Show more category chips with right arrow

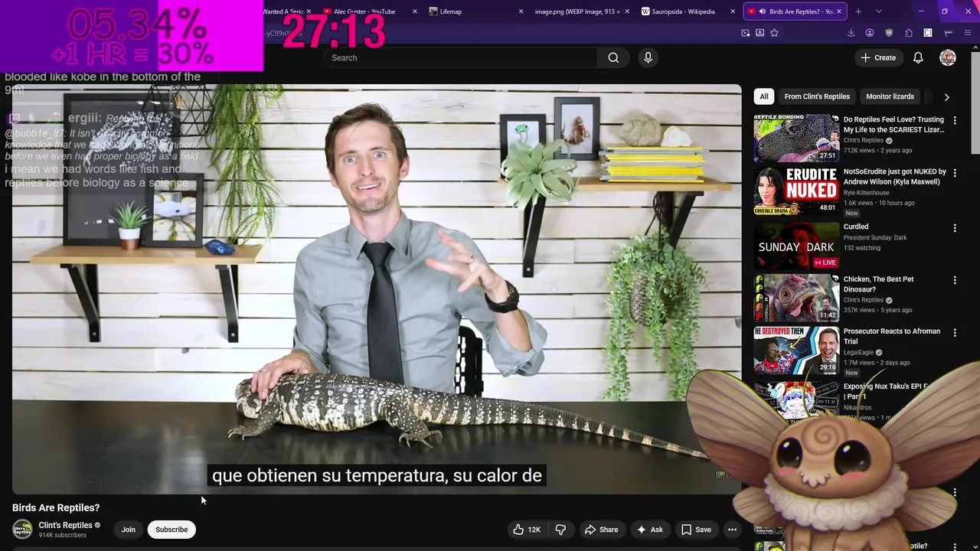click(946, 97)
